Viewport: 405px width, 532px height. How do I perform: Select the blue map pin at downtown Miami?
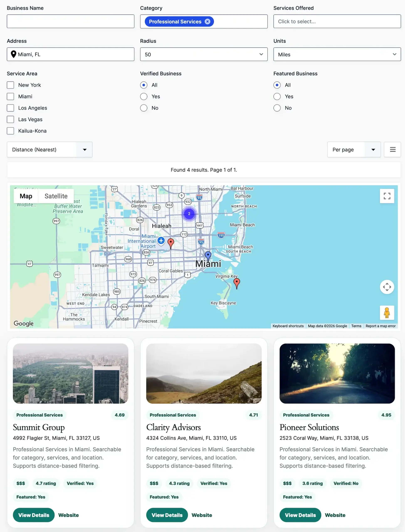pyautogui.click(x=208, y=256)
